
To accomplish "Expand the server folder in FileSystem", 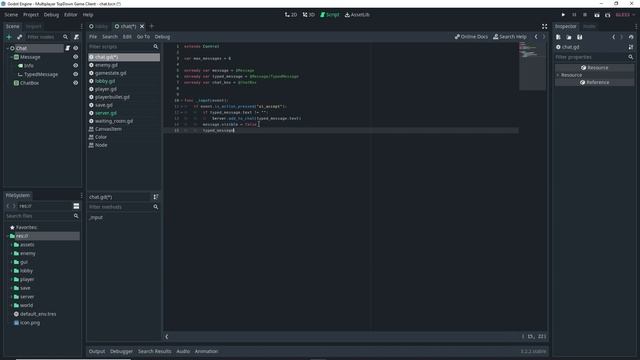I will [x=11, y=297].
